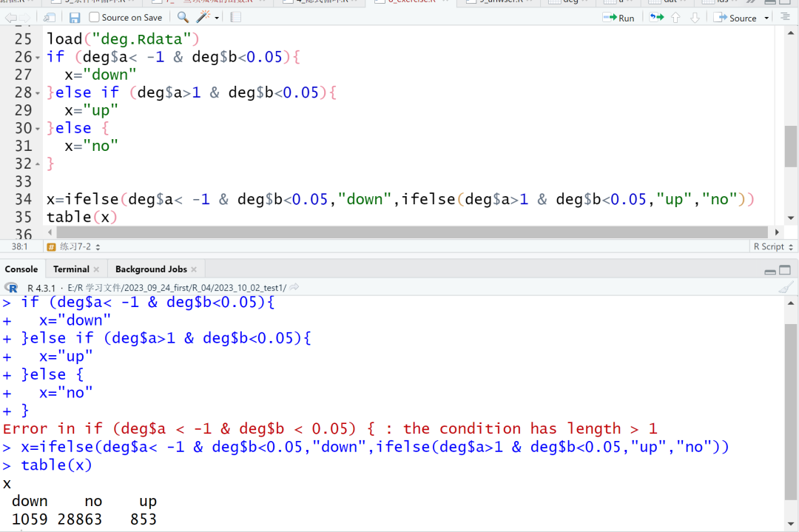
Task: Save the current R script
Action: pyautogui.click(x=75, y=18)
